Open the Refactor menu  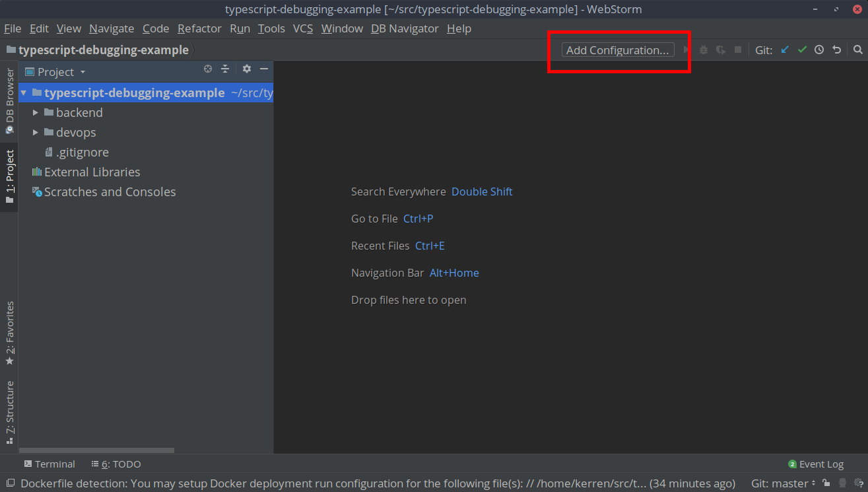[199, 28]
